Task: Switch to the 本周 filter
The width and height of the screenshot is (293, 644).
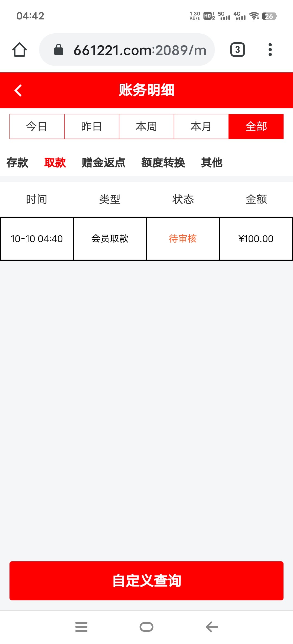Action: coord(146,127)
